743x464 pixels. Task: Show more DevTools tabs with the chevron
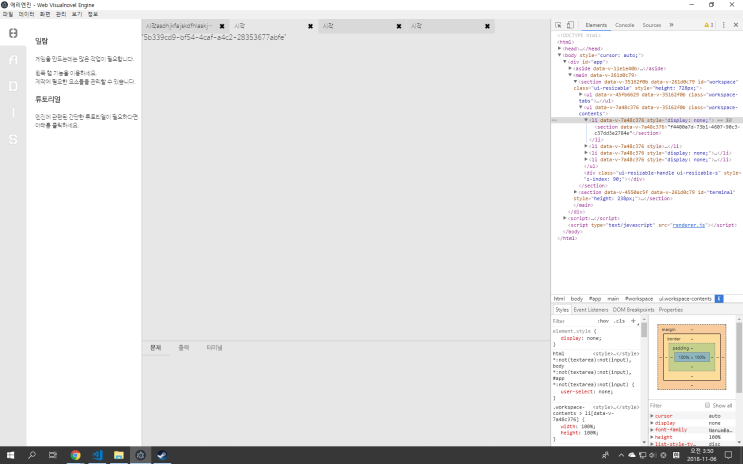point(671,24)
